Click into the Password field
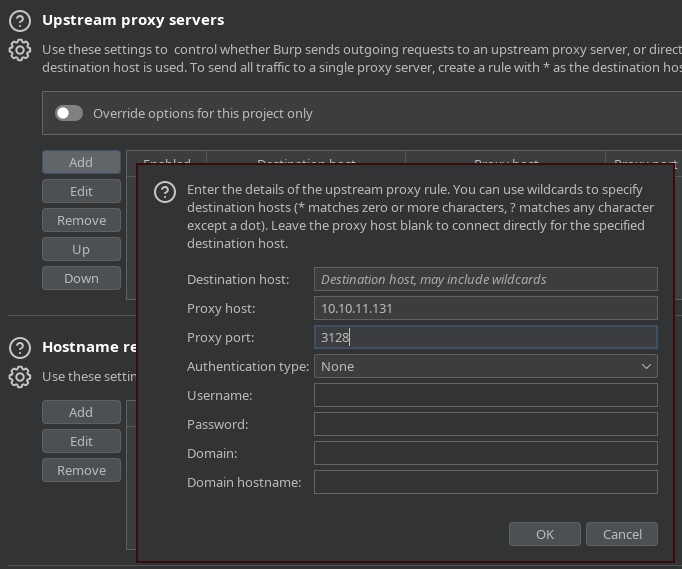 485,424
